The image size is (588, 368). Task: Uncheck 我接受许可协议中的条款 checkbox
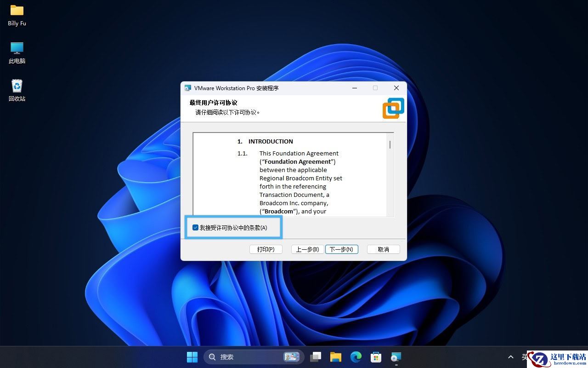(196, 228)
